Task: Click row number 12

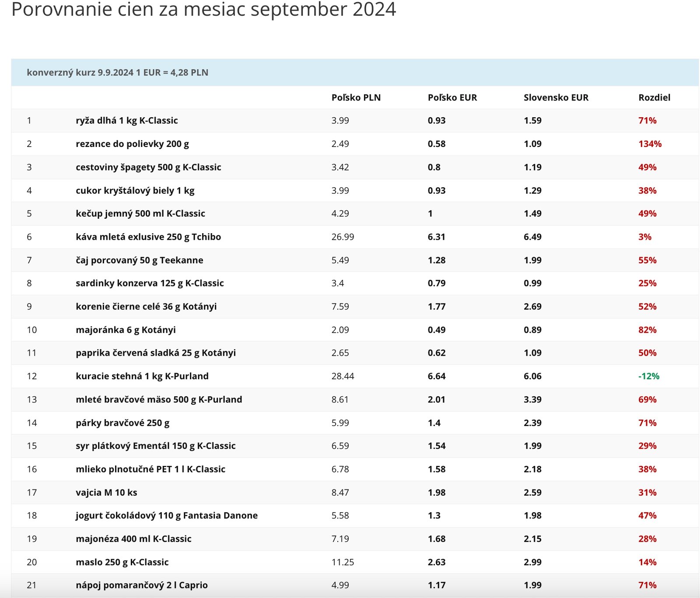Action: tap(32, 376)
